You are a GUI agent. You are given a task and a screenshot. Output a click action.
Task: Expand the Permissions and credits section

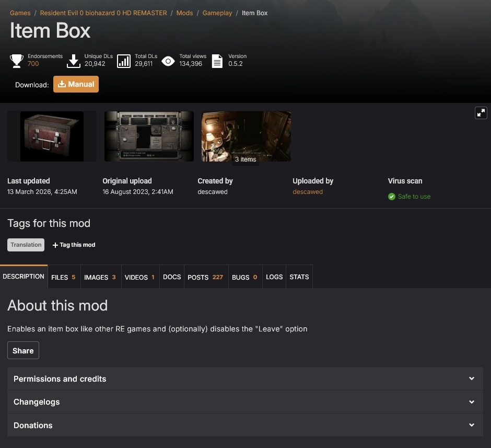245,379
